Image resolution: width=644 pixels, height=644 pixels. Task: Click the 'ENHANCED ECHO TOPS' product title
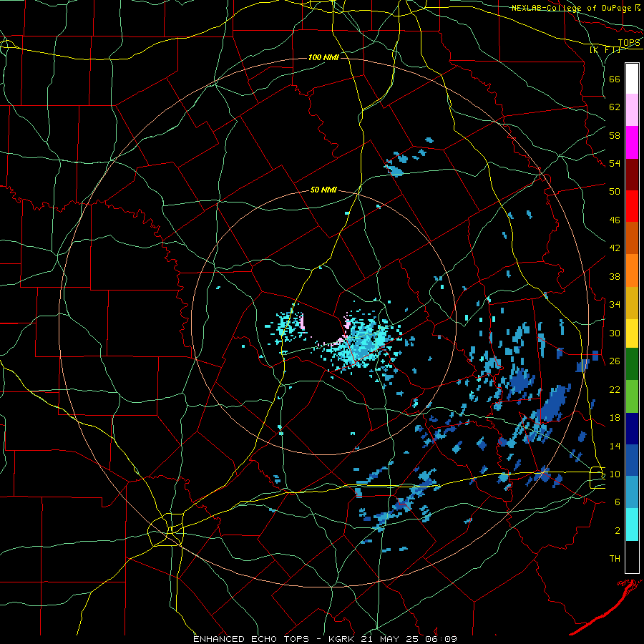click(251, 639)
